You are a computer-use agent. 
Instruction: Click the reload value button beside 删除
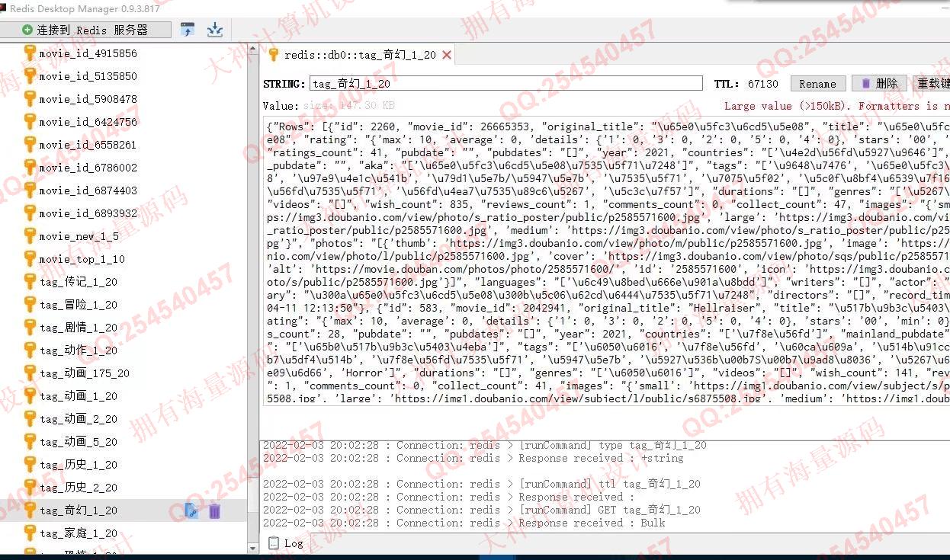pos(931,84)
